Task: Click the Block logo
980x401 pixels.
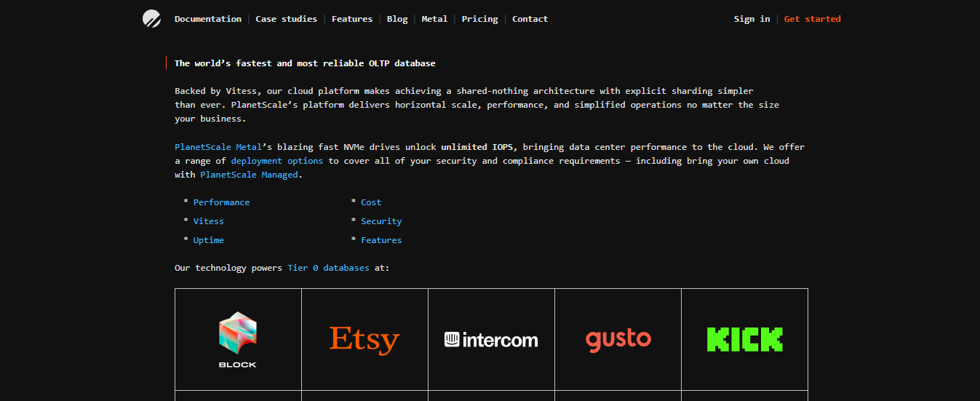Action: (x=238, y=340)
